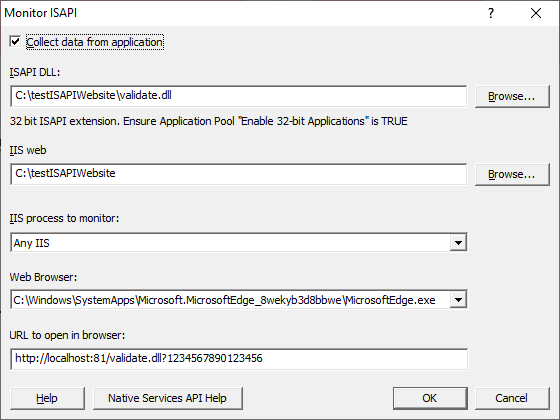Click the IIS web path field
This screenshot has width=560, height=420.
click(239, 174)
